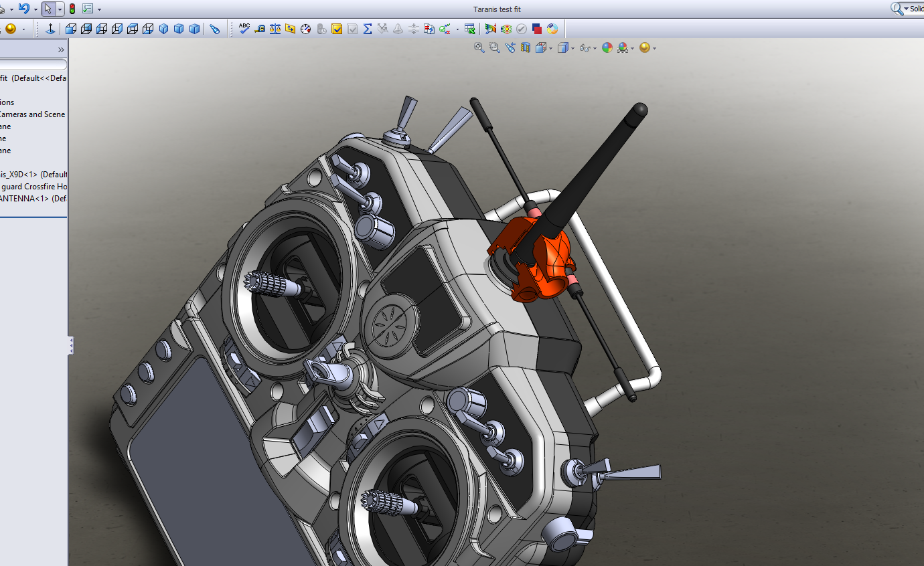Select the Front standard view cube
The width and height of the screenshot is (924, 566).
pos(71,29)
